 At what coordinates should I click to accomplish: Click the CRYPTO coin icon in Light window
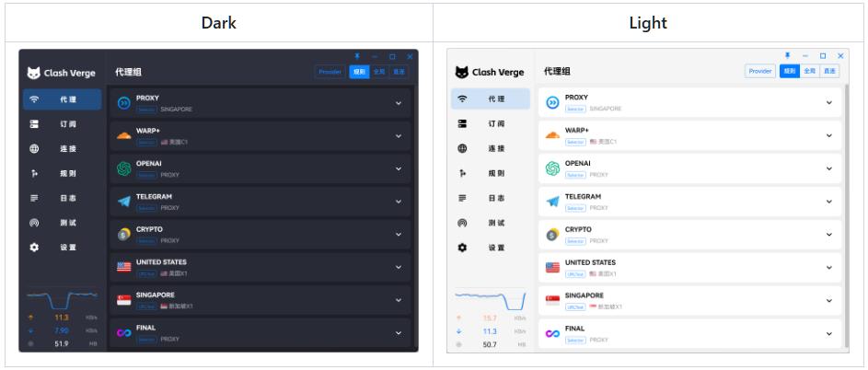(x=552, y=235)
